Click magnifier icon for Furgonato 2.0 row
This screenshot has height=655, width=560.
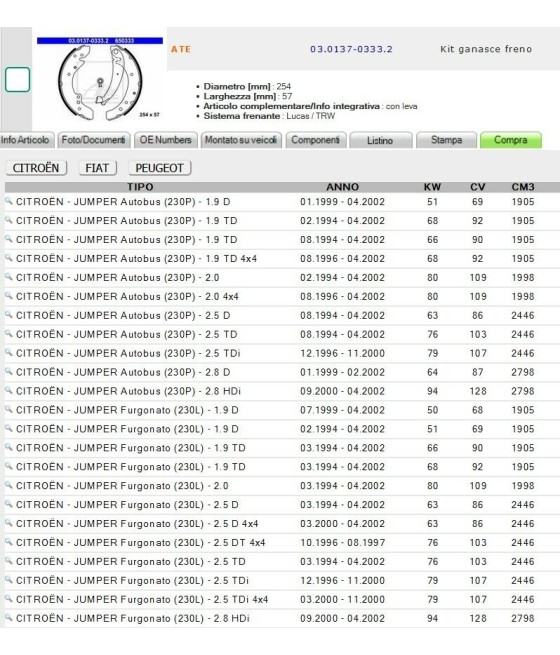pos(9,485)
